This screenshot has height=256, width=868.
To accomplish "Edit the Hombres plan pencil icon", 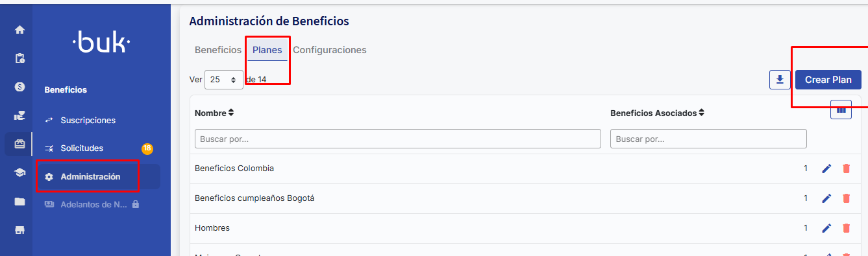I will click(826, 228).
